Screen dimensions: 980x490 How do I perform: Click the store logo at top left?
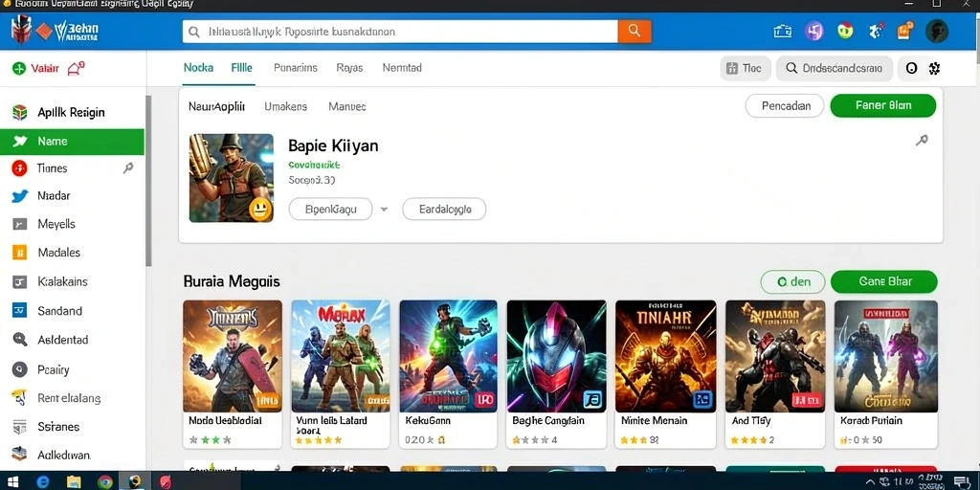click(x=55, y=32)
